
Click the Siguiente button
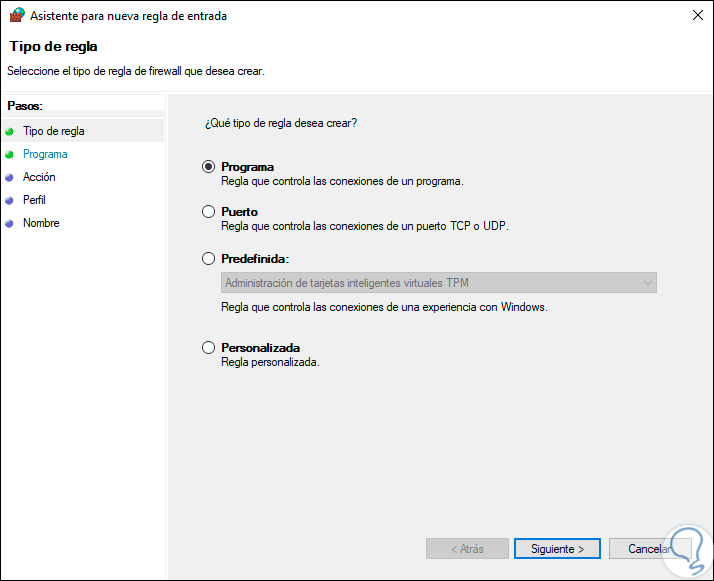click(x=557, y=549)
